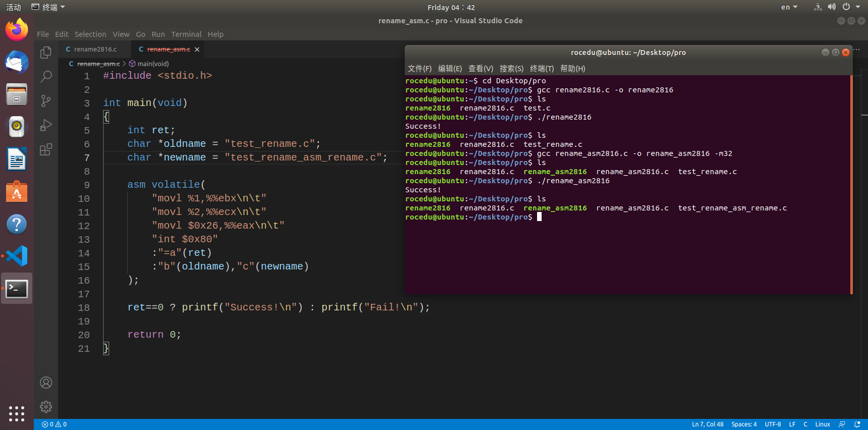868x430 pixels.
Task: Switch to Visual Studio Code in dock
Action: pyautogui.click(x=17, y=256)
